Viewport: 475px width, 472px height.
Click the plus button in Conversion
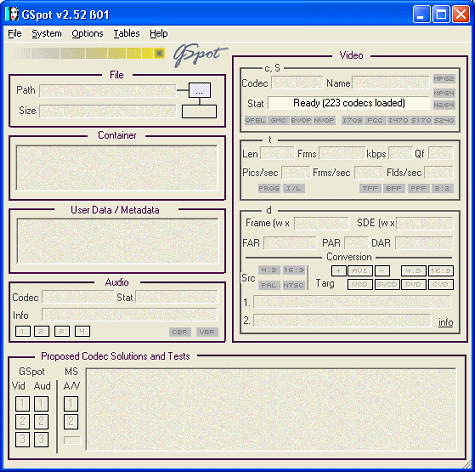pos(338,271)
